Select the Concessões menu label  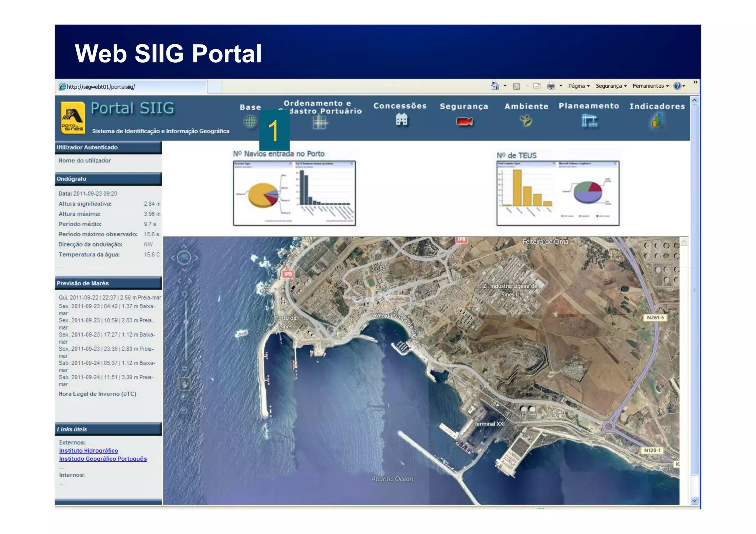click(400, 106)
